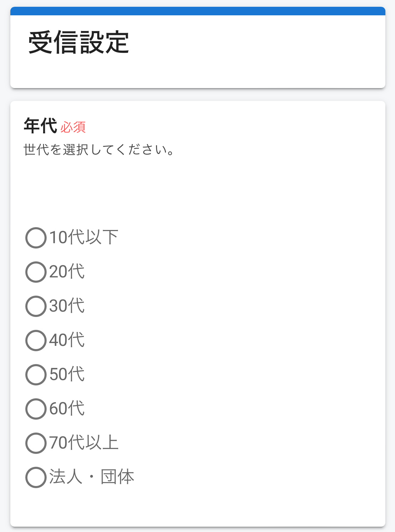The height and width of the screenshot is (532, 395).
Task: Click the 30代 option label text
Action: click(x=67, y=306)
